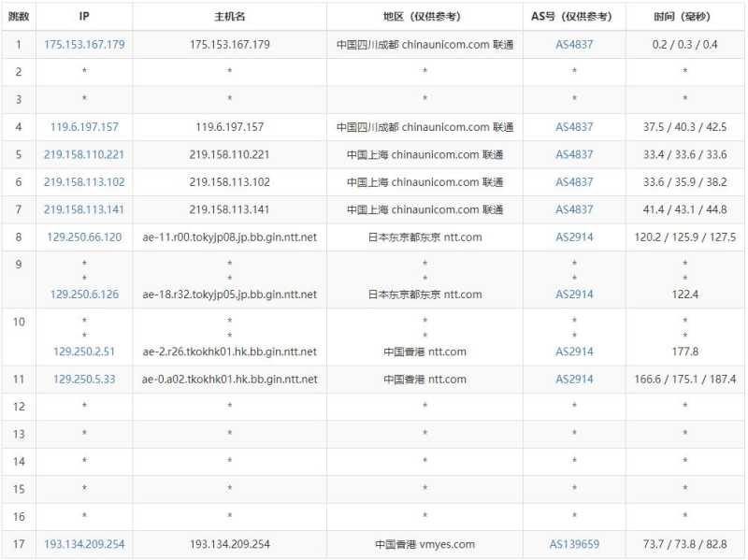Select time value 0.2 / 0.3 / 0.4

click(685, 44)
